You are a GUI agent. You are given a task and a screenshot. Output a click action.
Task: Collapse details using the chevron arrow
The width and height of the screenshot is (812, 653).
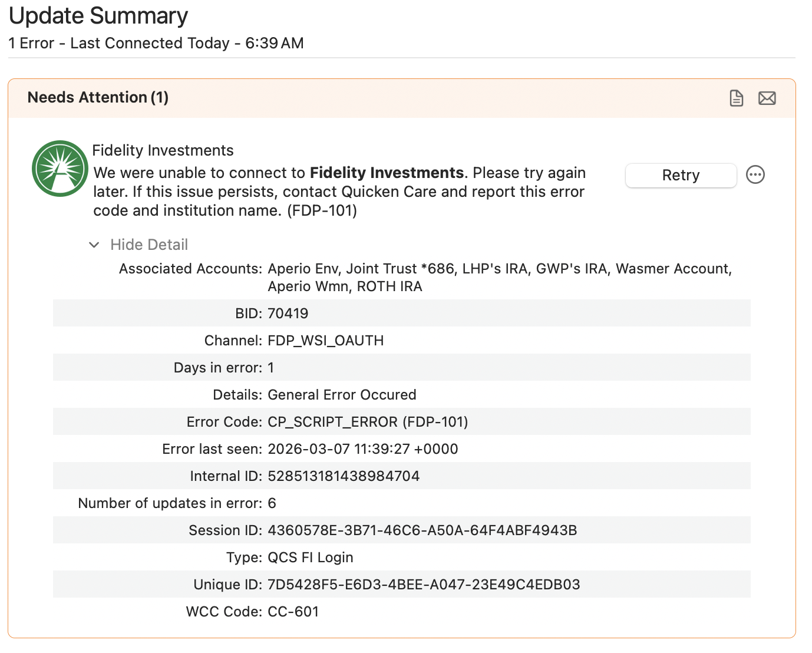click(94, 245)
